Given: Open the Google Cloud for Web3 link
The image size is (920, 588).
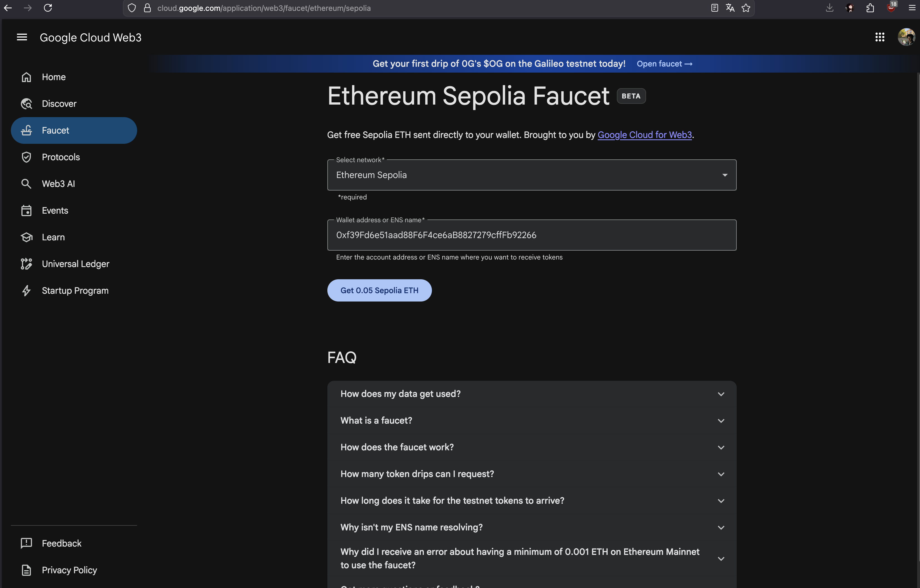Looking at the screenshot, I should point(645,135).
